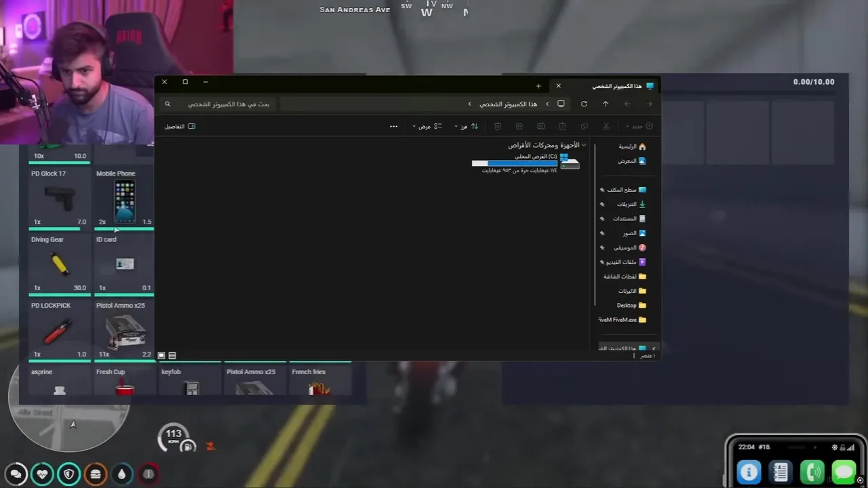This screenshot has height=488, width=868.
Task: Click the water drop thirst HUD icon
Action: 121,474
